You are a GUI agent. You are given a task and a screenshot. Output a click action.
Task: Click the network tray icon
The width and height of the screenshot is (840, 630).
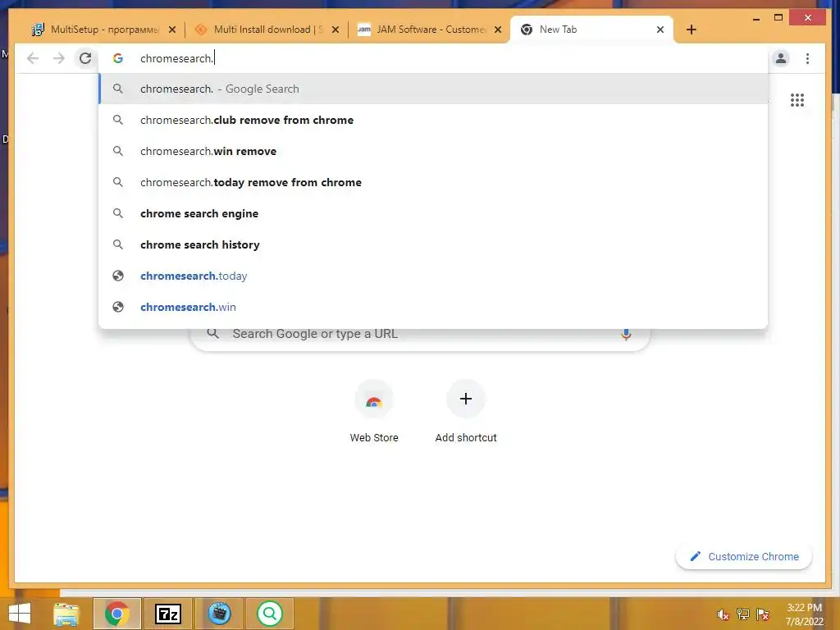point(743,614)
